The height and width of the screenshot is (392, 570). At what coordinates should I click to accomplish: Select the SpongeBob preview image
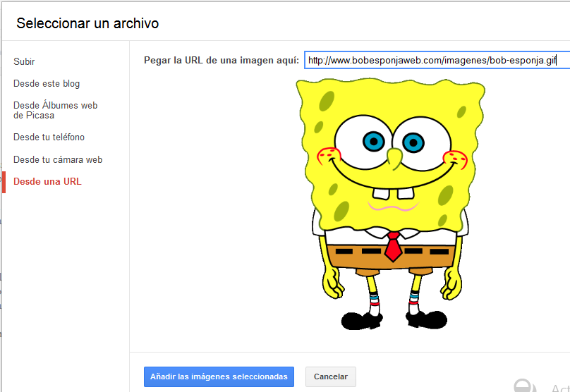390,204
